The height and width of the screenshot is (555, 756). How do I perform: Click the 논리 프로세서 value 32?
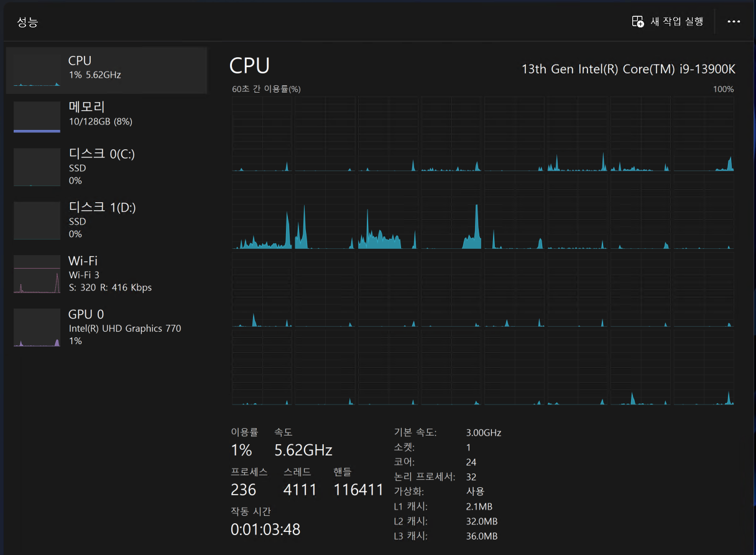click(471, 477)
